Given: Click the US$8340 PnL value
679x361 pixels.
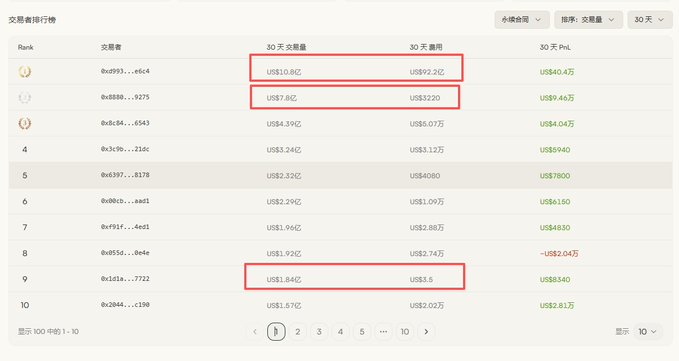Looking at the screenshot, I should tap(555, 280).
